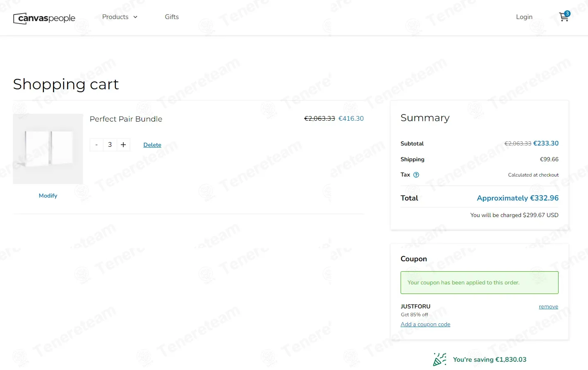588x370 pixels.
Task: Open the shopping cart icon
Action: click(x=563, y=17)
